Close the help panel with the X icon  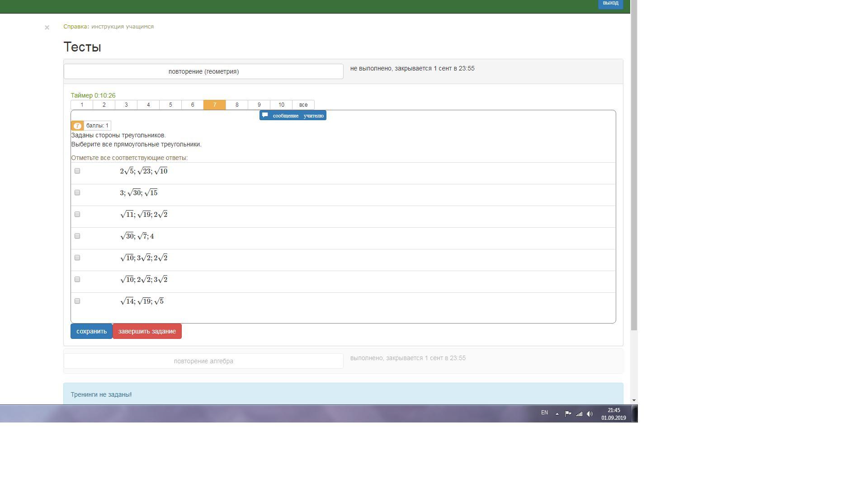coord(47,28)
